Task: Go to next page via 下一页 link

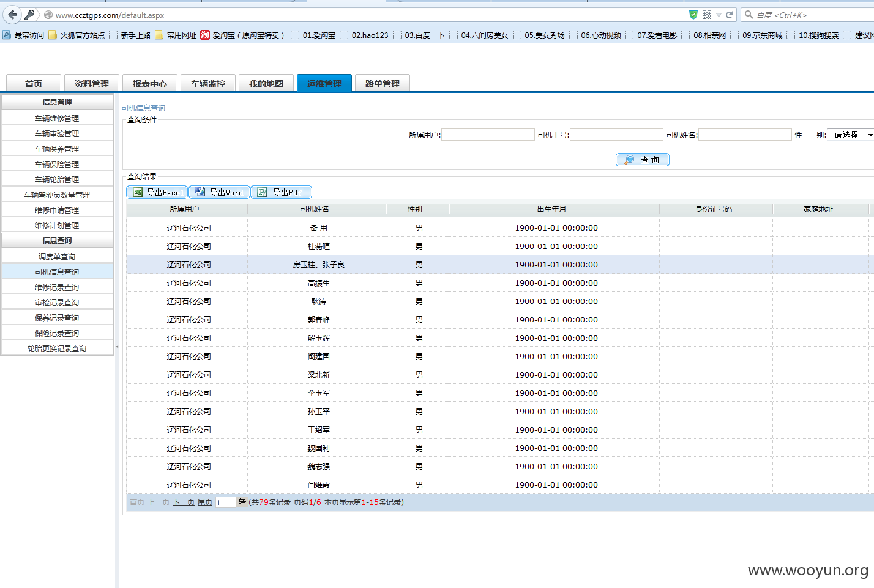Action: point(184,502)
